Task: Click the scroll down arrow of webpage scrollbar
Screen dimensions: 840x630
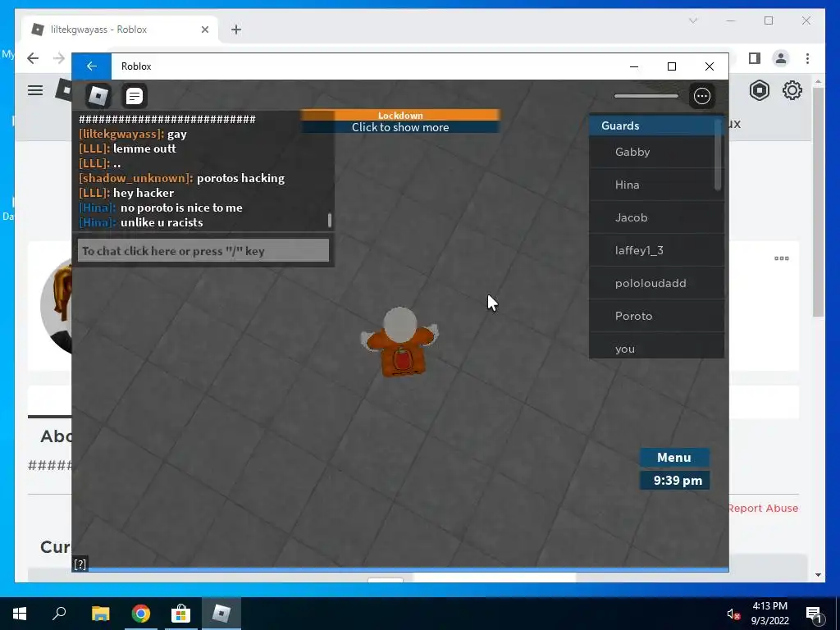Action: pyautogui.click(x=818, y=575)
